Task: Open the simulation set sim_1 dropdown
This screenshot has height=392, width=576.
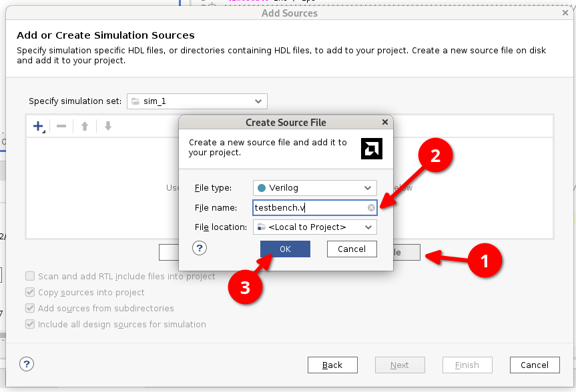Action: click(x=197, y=101)
